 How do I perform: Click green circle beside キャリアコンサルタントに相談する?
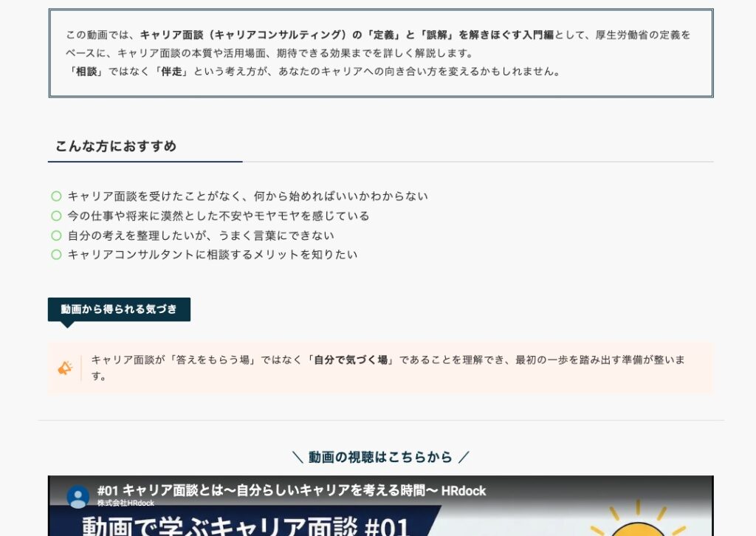click(56, 255)
